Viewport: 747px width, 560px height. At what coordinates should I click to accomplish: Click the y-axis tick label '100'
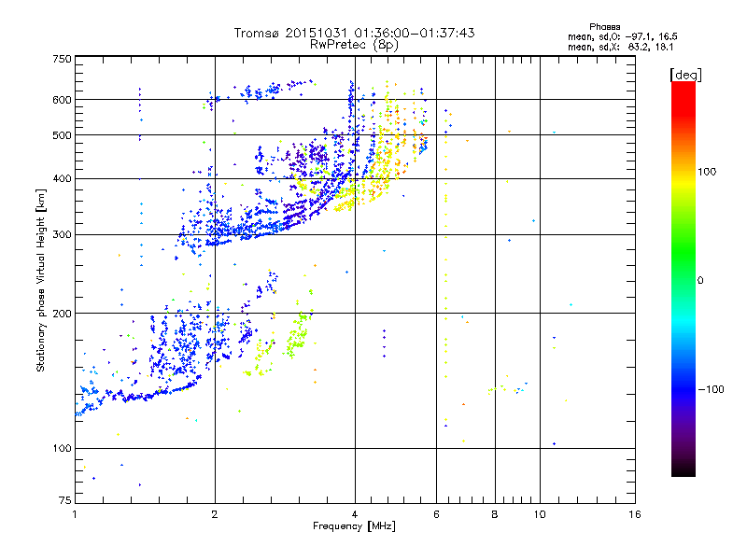point(62,449)
